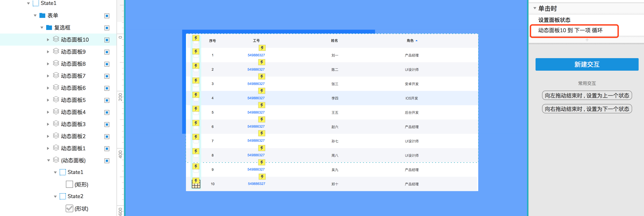Toggle the view square for 动态面板6

(107, 88)
